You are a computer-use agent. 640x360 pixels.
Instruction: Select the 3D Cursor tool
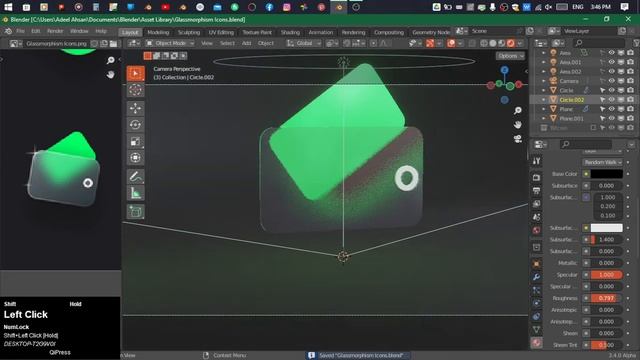[136, 90]
